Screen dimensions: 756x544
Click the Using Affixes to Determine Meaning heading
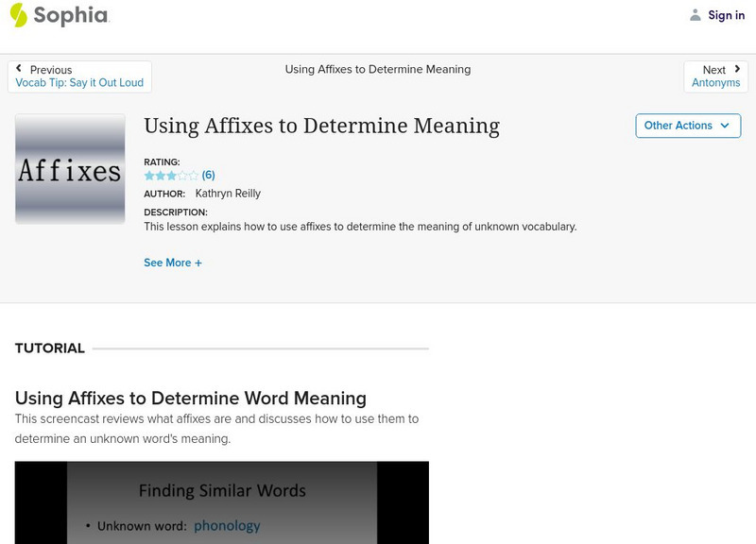(x=321, y=126)
